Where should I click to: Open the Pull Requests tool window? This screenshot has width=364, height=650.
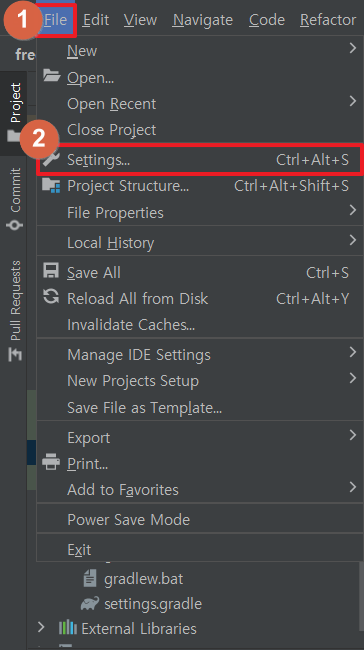point(15,310)
